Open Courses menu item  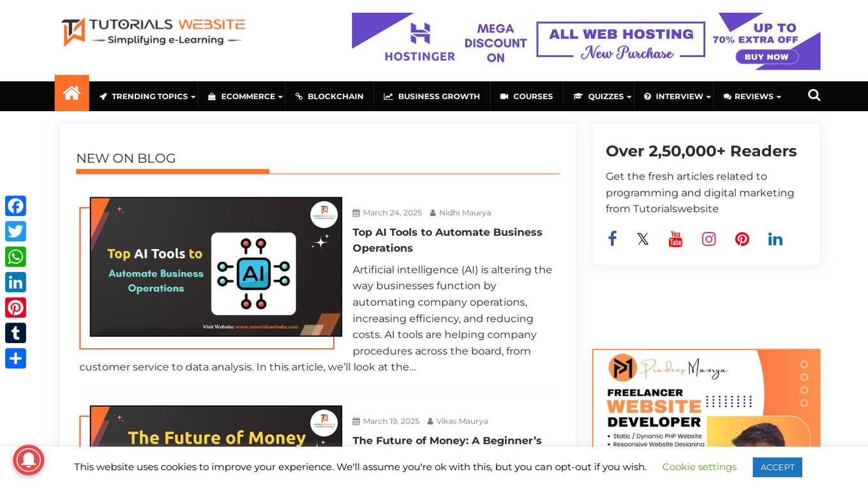[527, 96]
